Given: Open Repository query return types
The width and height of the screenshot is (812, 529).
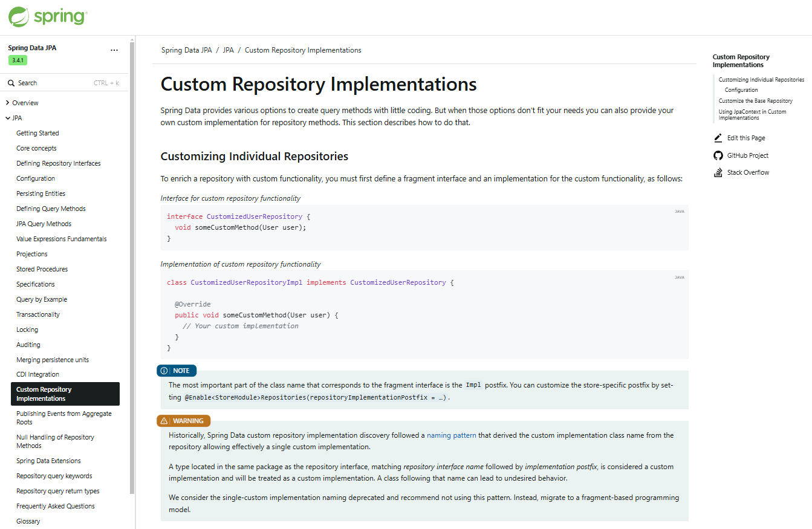Looking at the screenshot, I should (58, 491).
